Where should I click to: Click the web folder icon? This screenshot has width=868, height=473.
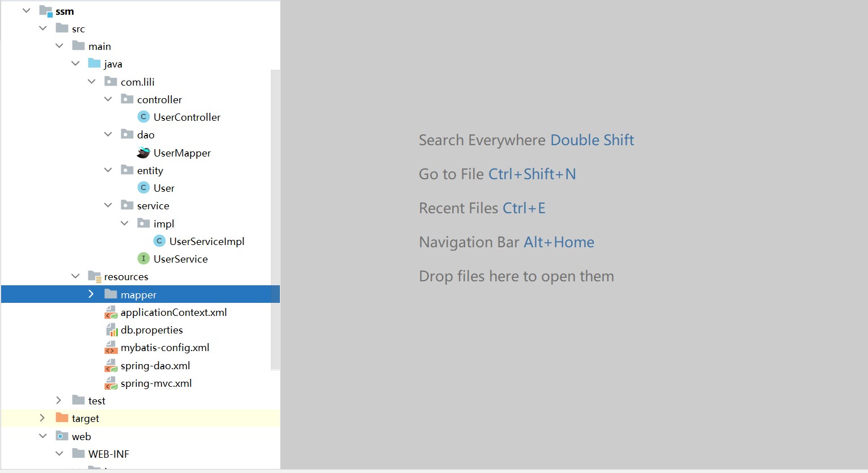pyautogui.click(x=62, y=436)
